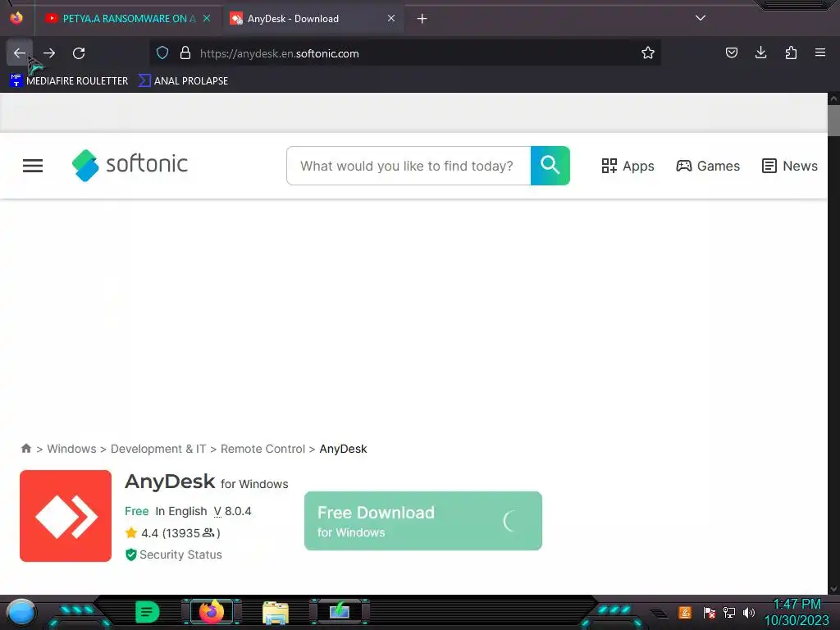840x630 pixels.
Task: Open the download installer taskbar icon
Action: pyautogui.click(x=339, y=611)
